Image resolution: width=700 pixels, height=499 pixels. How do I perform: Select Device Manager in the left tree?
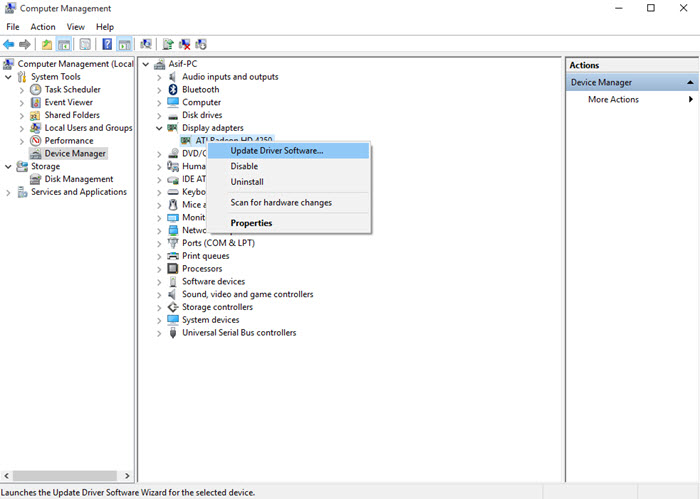point(75,154)
